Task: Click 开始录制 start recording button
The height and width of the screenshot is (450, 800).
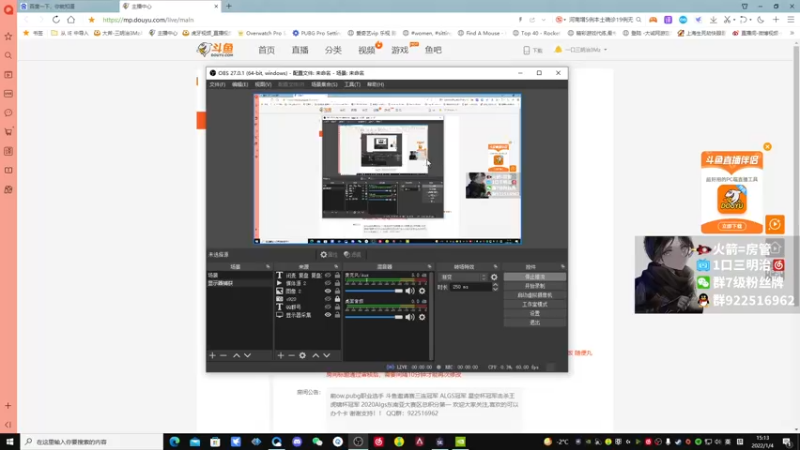Action: tap(535, 286)
